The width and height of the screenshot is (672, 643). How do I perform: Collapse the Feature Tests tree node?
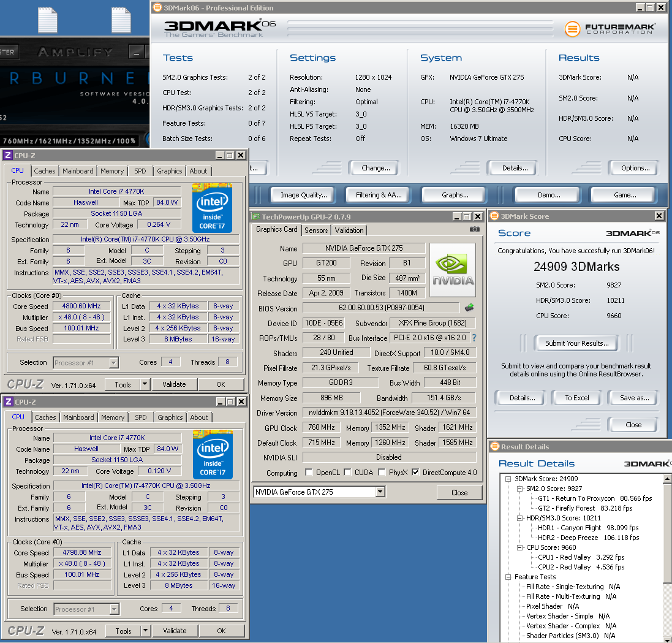point(508,577)
